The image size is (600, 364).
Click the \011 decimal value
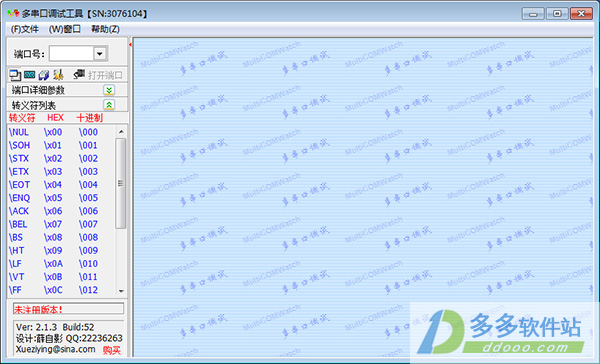tap(88, 277)
